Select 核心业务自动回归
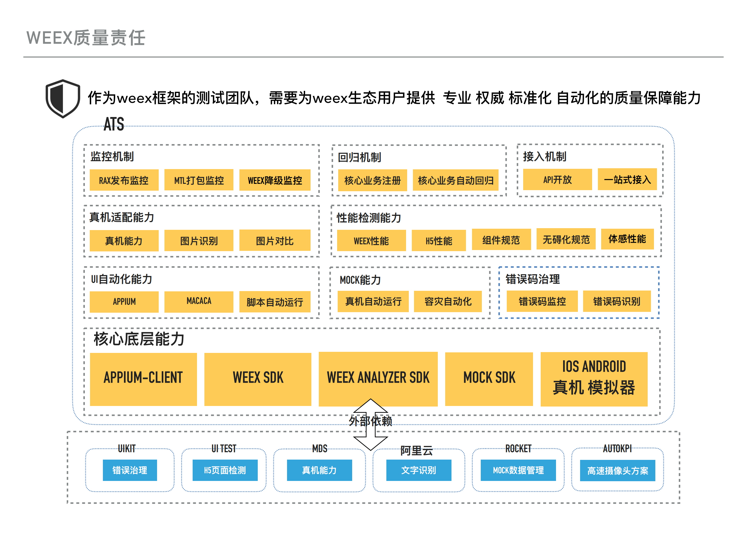This screenshot has height=560, width=747. click(457, 180)
